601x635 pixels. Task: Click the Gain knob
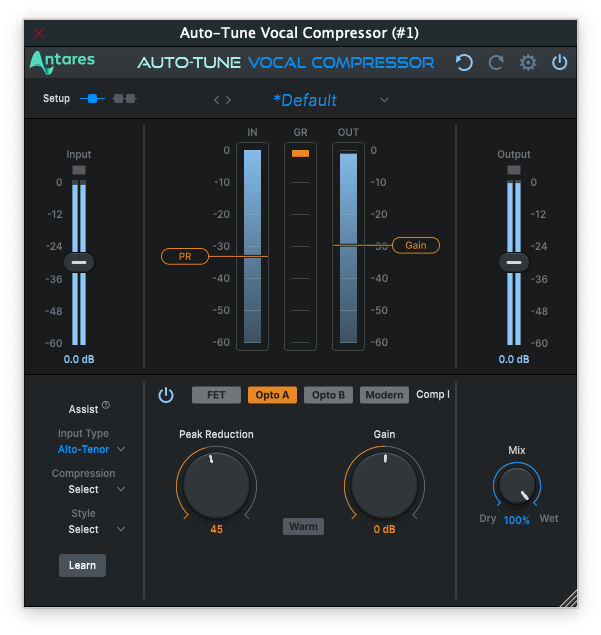[384, 485]
